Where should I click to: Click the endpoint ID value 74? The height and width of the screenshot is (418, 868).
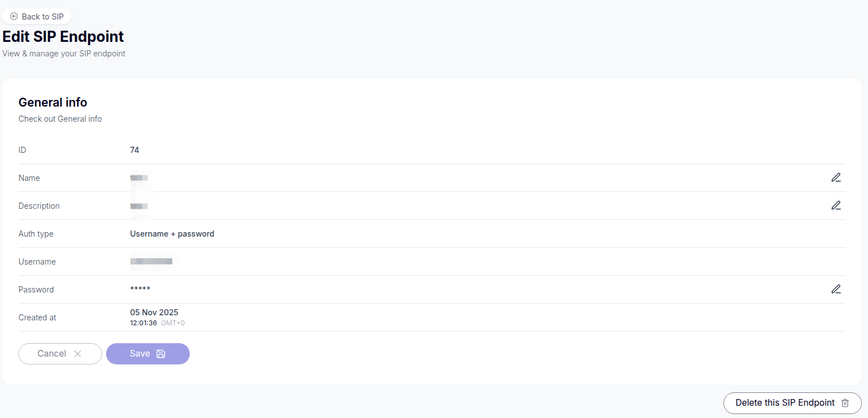pyautogui.click(x=135, y=150)
